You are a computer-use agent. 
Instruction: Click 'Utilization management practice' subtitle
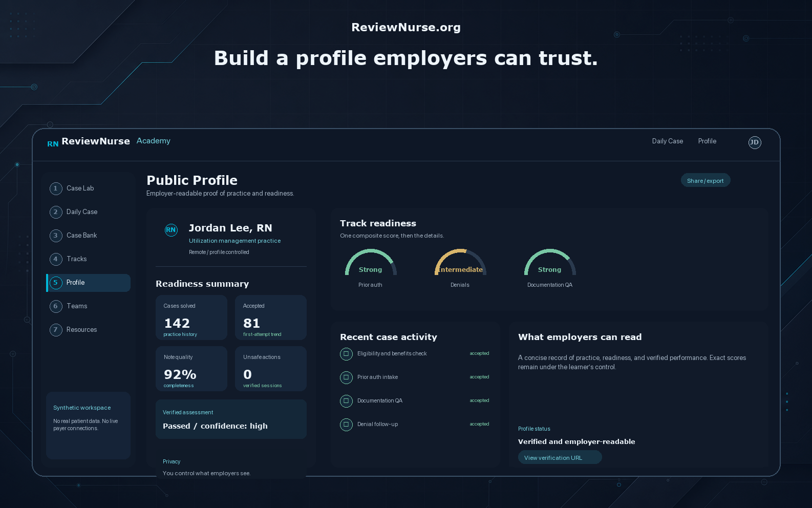pos(234,241)
